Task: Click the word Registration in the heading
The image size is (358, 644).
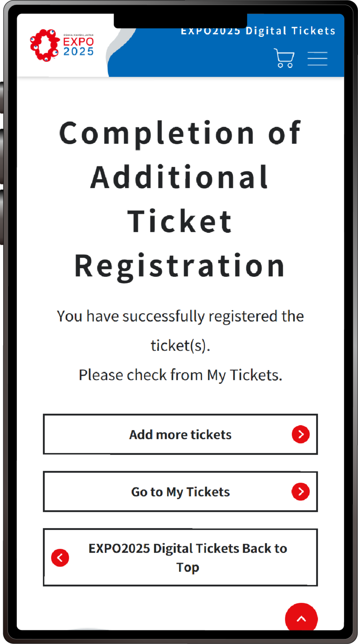Action: [180, 267]
